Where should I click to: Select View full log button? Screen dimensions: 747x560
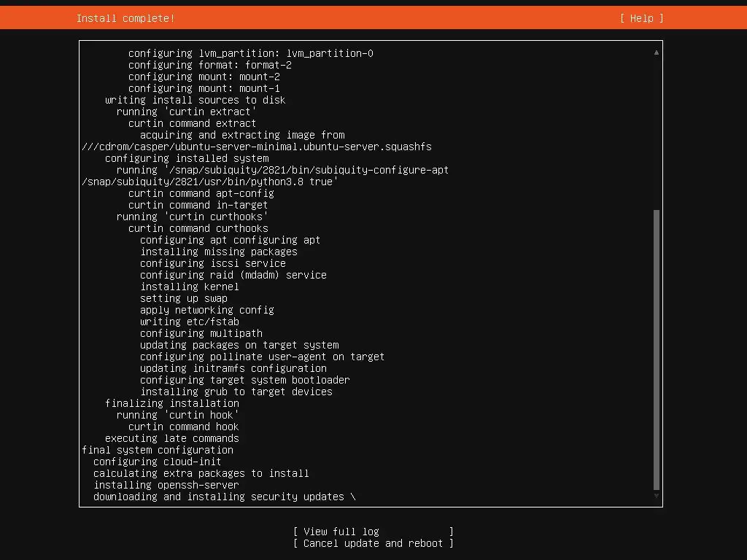pos(373,532)
